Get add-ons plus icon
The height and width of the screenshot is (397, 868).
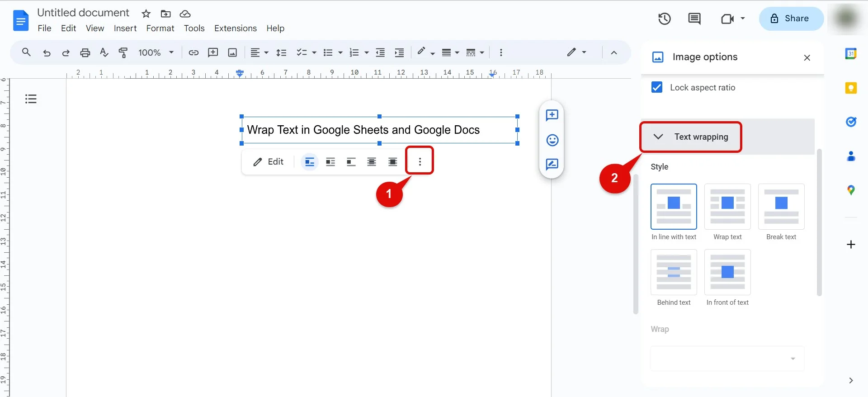851,245
